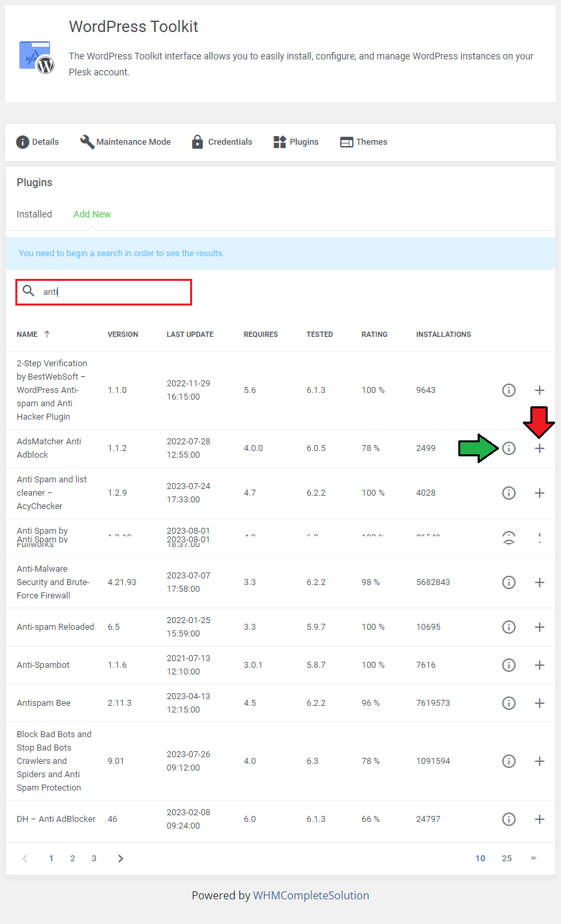Viewport: 561px width, 924px height.
Task: Go to previous page arrow
Action: (x=25, y=859)
